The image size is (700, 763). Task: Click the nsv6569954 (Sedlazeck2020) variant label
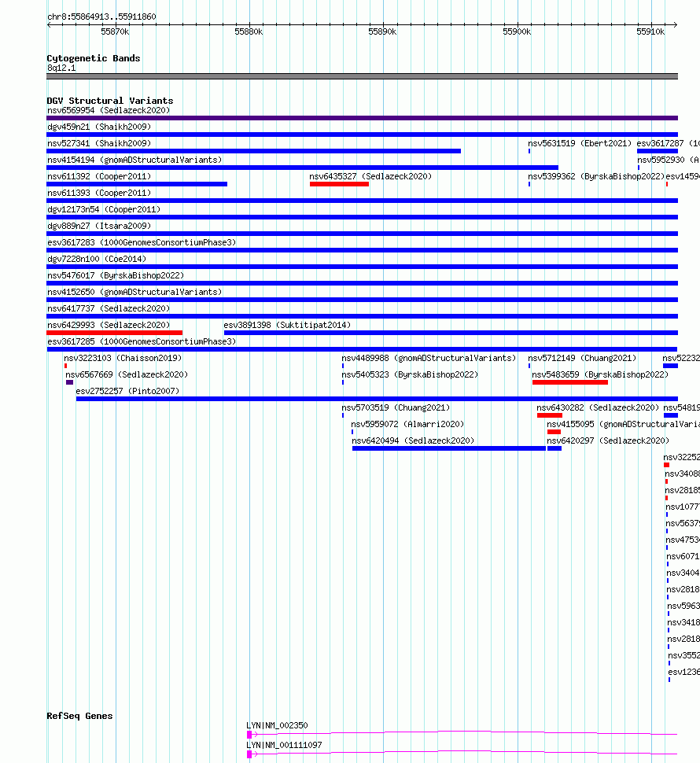click(x=109, y=110)
